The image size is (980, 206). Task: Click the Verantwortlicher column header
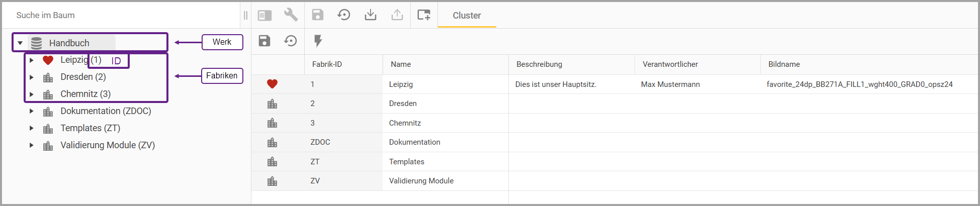click(x=670, y=64)
